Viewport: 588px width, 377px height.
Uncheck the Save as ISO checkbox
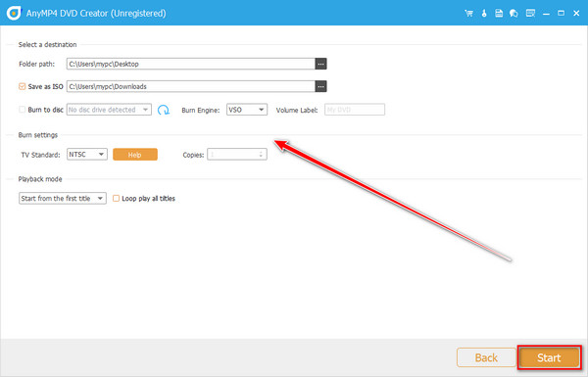23,86
